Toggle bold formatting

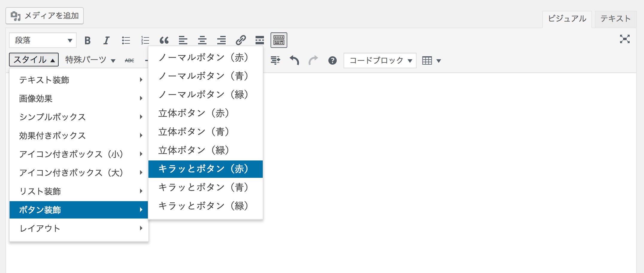[87, 40]
